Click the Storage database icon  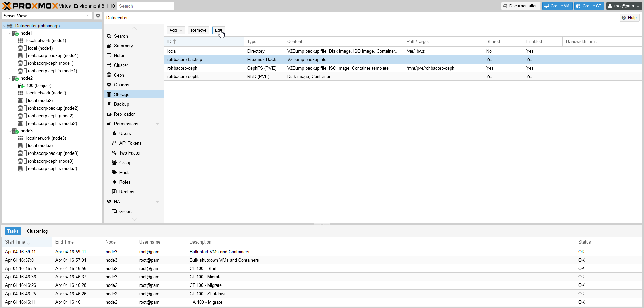pos(109,95)
